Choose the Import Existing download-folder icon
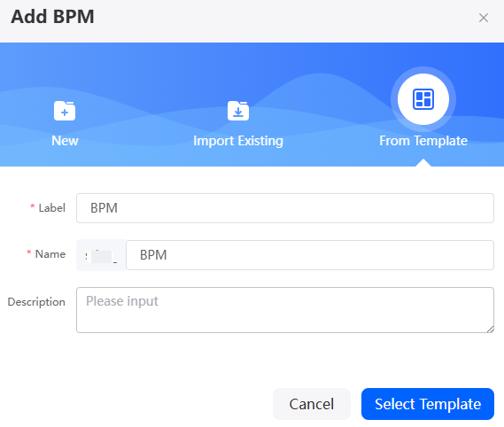This screenshot has height=427, width=504. tap(238, 111)
